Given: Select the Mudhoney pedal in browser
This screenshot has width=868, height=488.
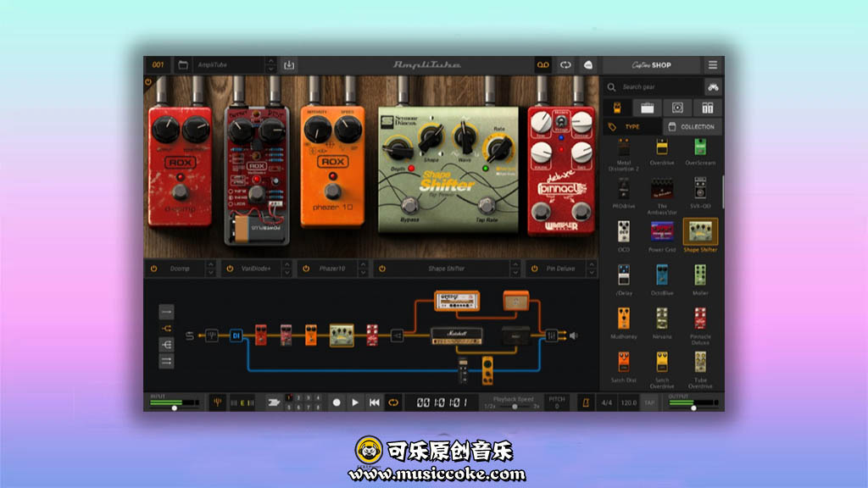Looking at the screenshot, I should [624, 324].
